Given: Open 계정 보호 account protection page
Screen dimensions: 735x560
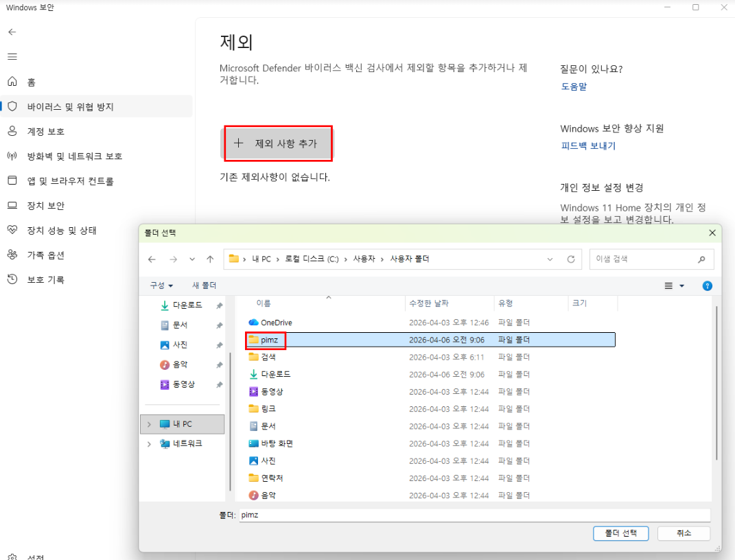Looking at the screenshot, I should [x=45, y=131].
